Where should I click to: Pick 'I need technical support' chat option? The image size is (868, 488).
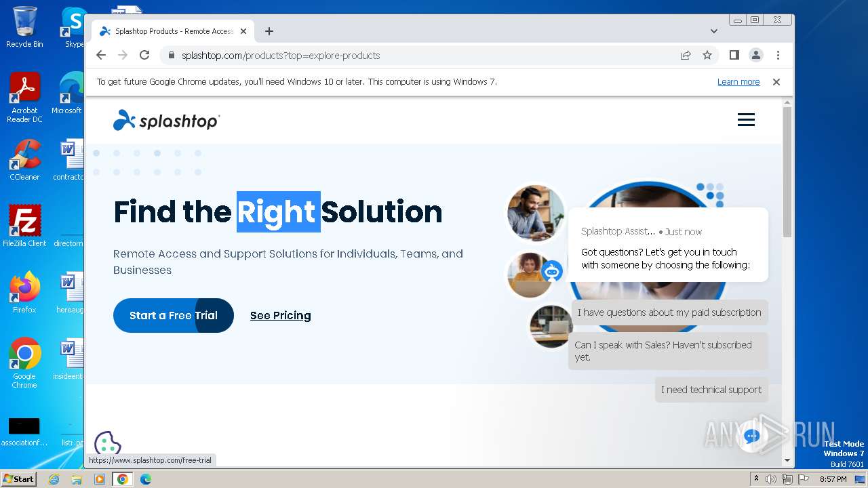coord(711,390)
